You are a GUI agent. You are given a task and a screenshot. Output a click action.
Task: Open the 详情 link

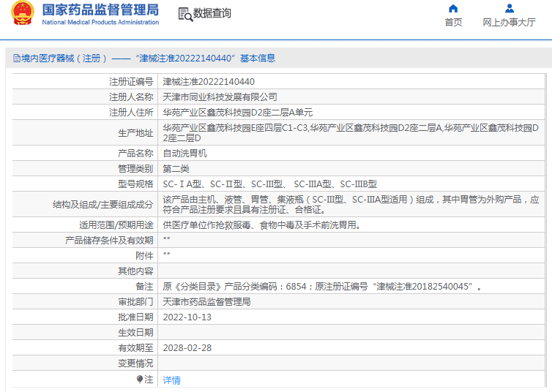[171, 380]
